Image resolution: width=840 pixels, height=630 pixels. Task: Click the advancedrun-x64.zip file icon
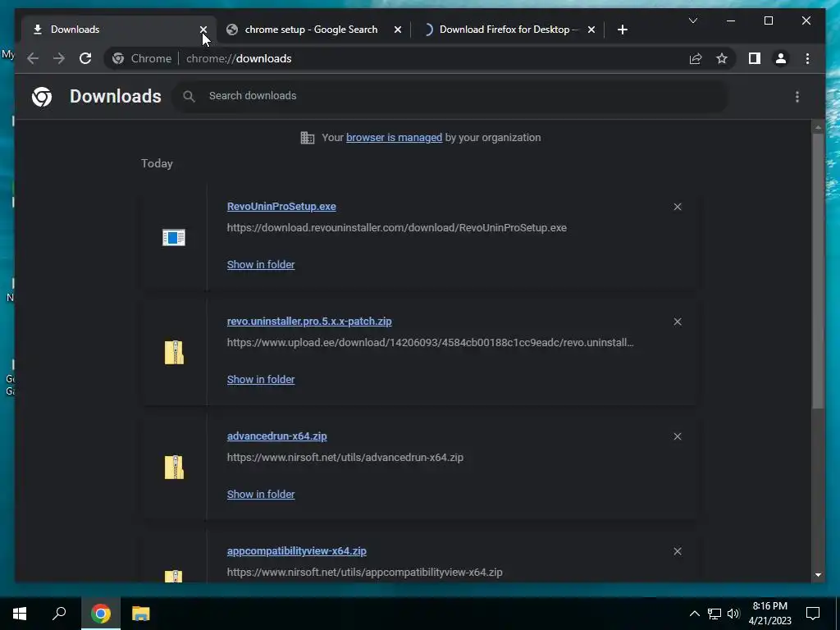pos(174,467)
